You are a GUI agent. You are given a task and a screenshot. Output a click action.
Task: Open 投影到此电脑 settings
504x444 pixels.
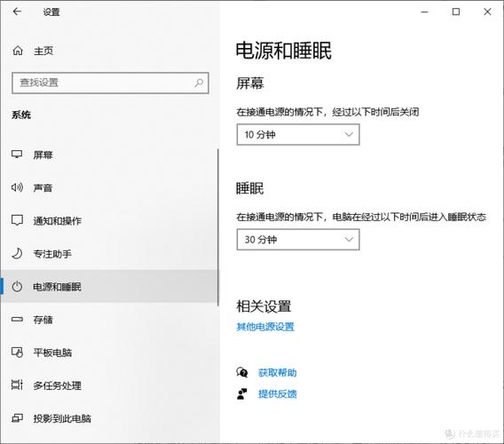(109, 418)
